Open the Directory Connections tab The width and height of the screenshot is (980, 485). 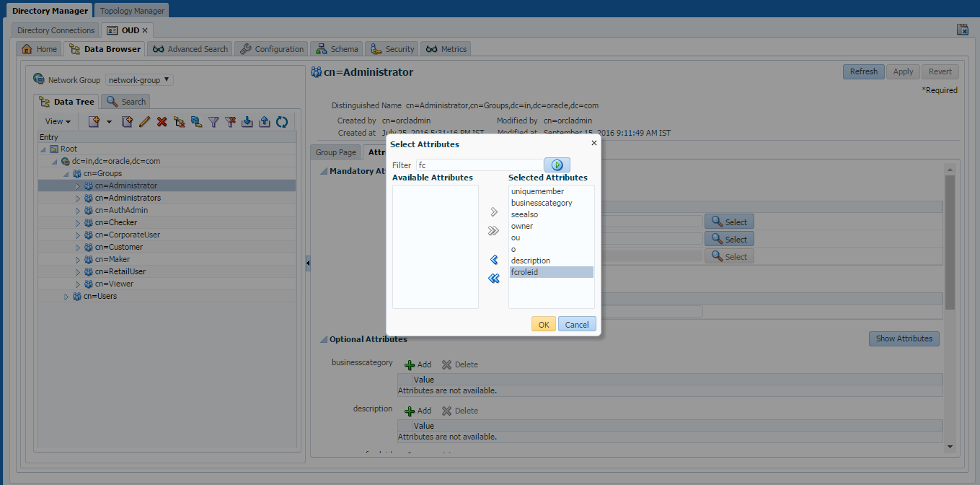coord(56,30)
